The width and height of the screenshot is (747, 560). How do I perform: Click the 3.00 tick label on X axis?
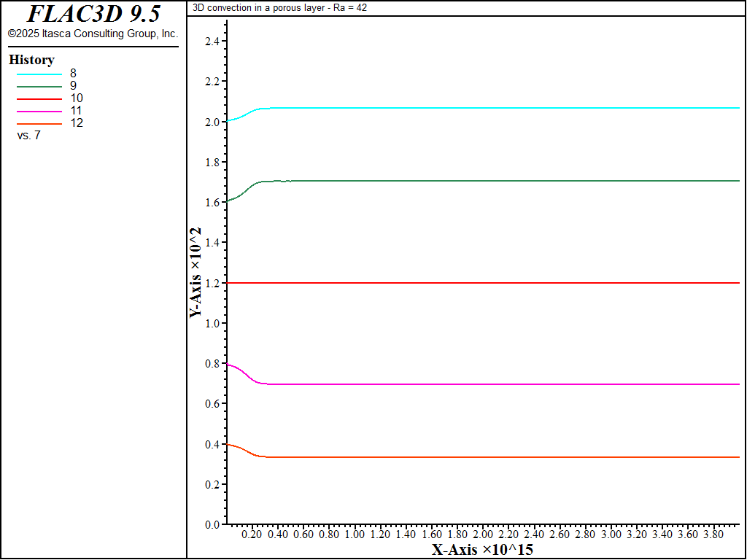pos(611,534)
